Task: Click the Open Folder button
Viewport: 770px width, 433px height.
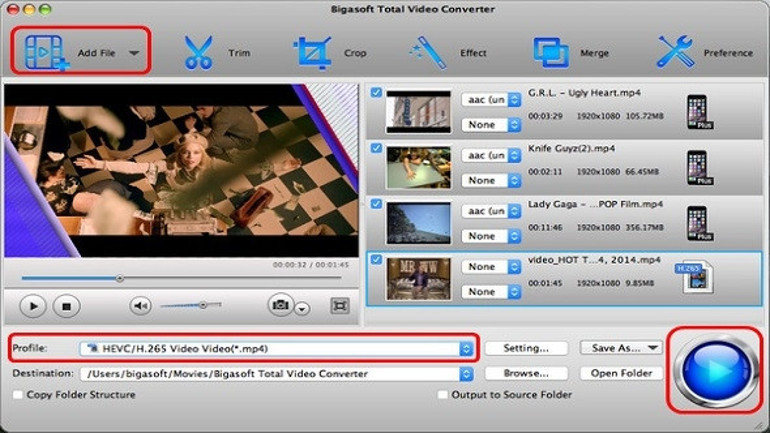Action: [621, 373]
